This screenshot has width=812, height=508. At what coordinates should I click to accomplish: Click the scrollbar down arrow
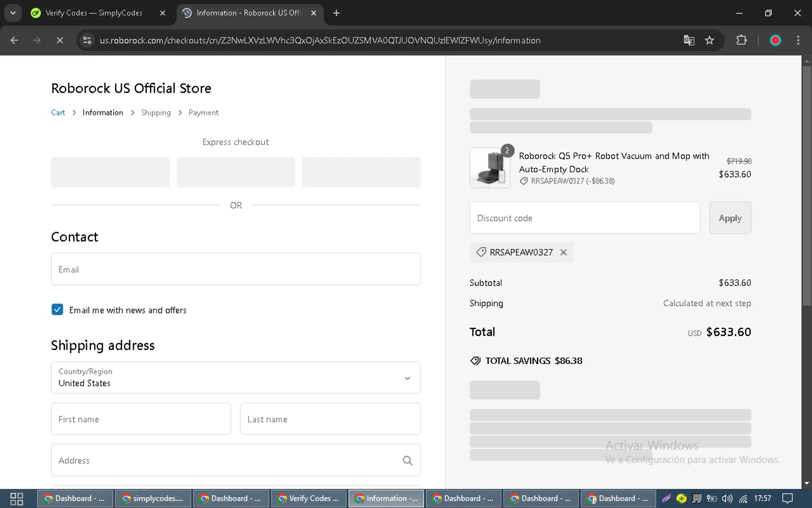807,483
